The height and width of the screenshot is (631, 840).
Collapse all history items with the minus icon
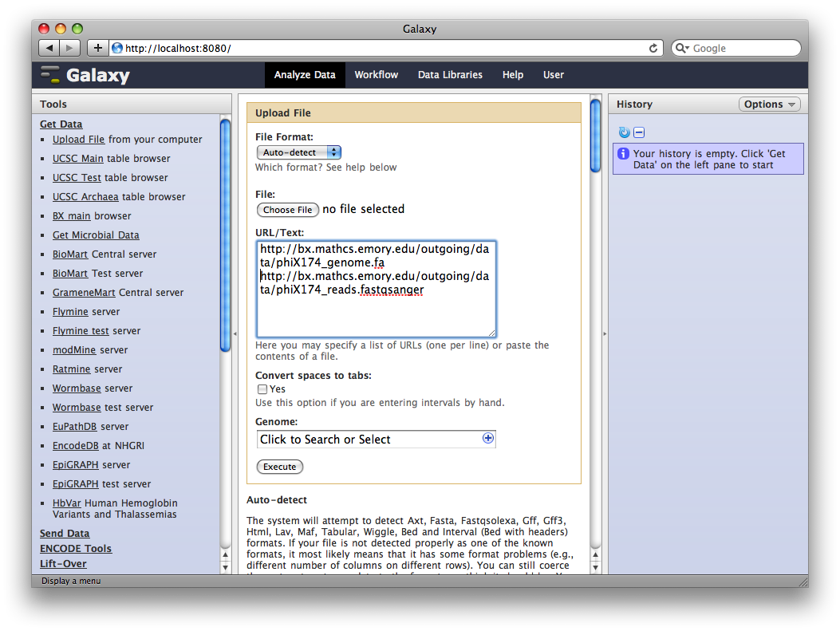639,132
